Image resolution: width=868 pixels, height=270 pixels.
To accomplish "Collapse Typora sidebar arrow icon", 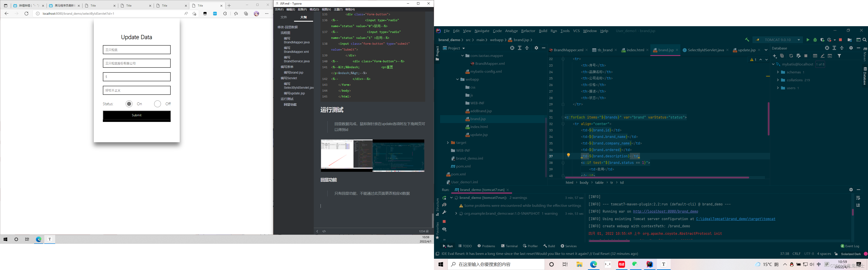I will click(317, 231).
